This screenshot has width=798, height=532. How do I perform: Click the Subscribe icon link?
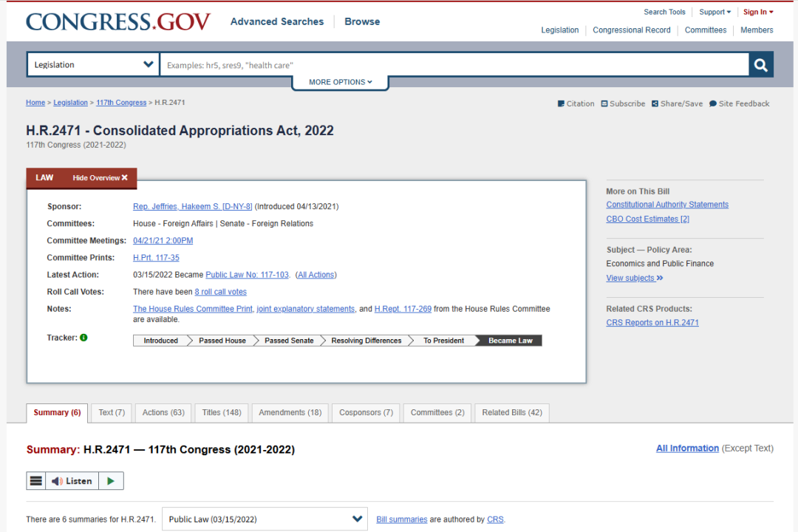click(x=623, y=104)
